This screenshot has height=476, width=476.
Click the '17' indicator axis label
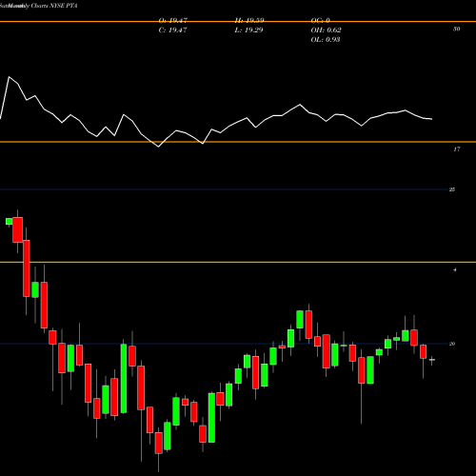tap(456, 149)
